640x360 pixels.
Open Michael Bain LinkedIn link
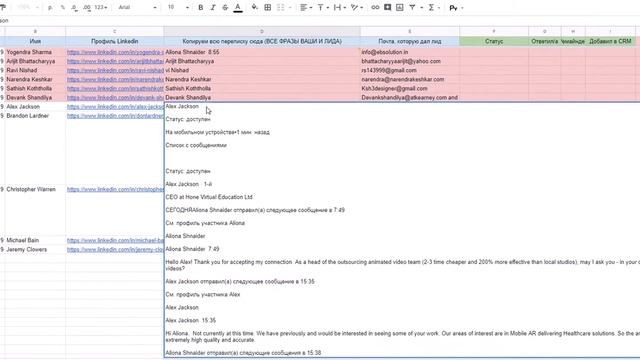pyautogui.click(x=115, y=240)
